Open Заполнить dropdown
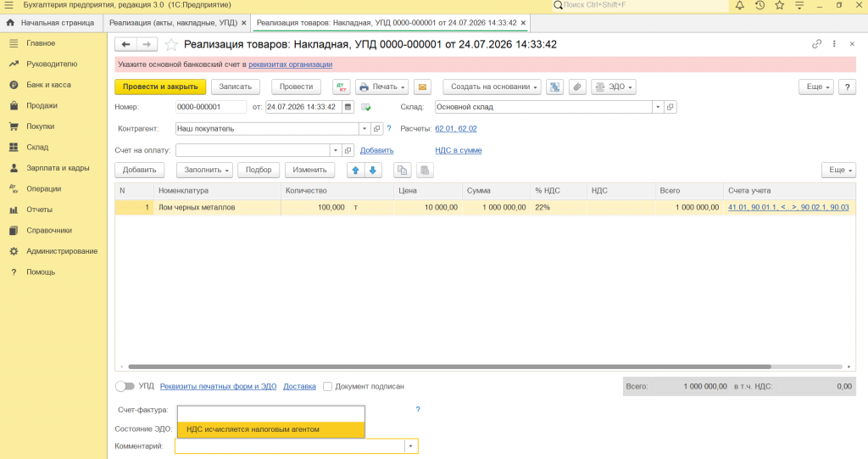Image resolution: width=868 pixels, height=459 pixels. 205,171
